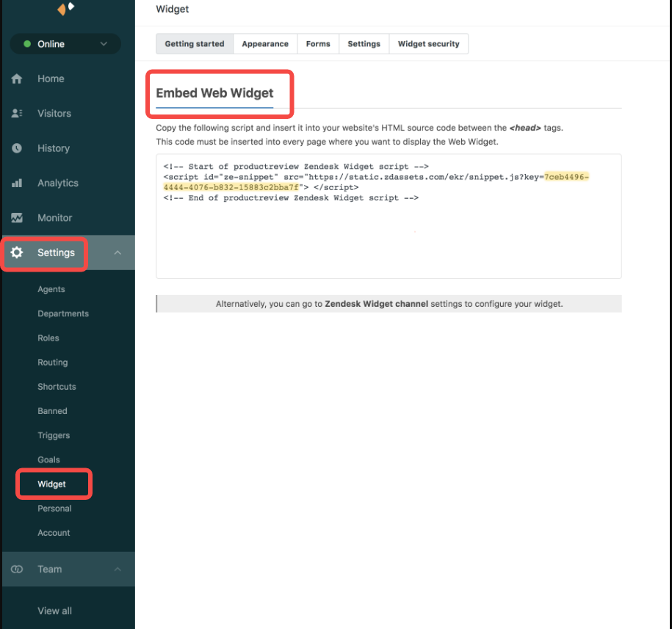Viewport: 672px width, 629px height.
Task: Open the Banned list
Action: click(x=52, y=411)
